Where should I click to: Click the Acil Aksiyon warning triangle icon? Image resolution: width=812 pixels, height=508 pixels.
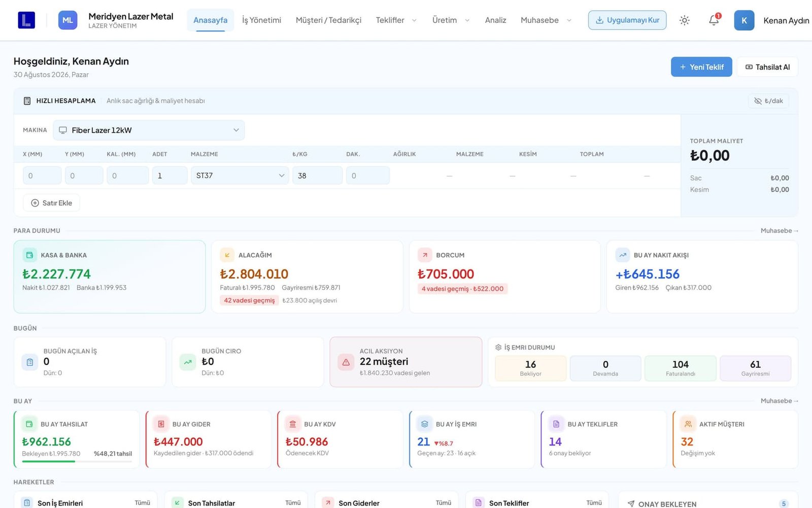pos(346,362)
